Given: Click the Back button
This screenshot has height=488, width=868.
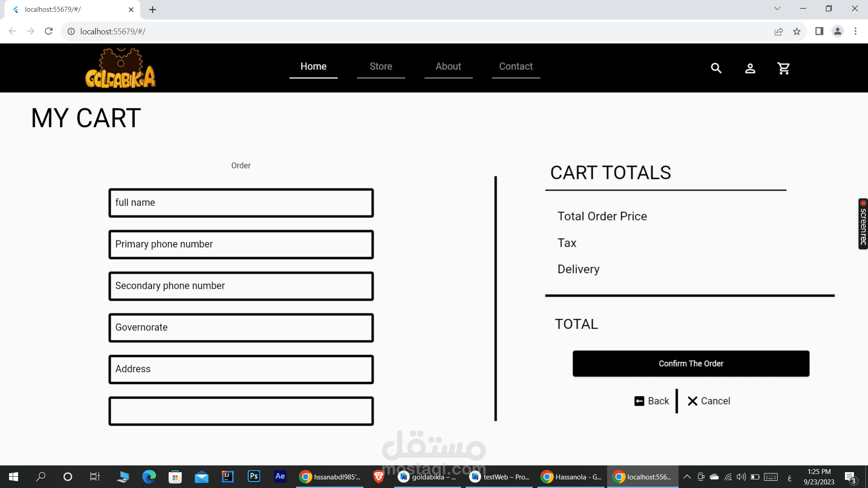Looking at the screenshot, I should pyautogui.click(x=651, y=401).
